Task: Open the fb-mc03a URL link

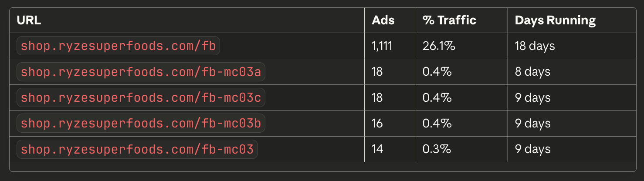Action: point(141,72)
